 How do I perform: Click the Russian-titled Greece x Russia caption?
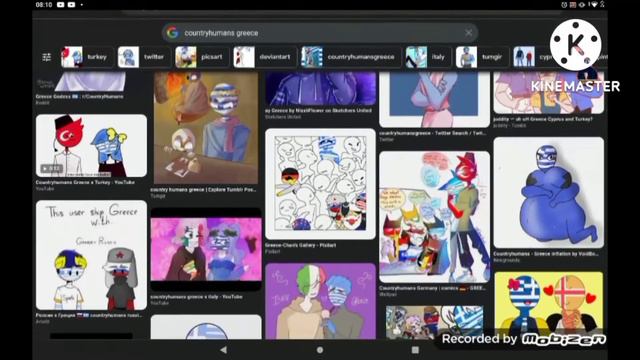coord(89,316)
